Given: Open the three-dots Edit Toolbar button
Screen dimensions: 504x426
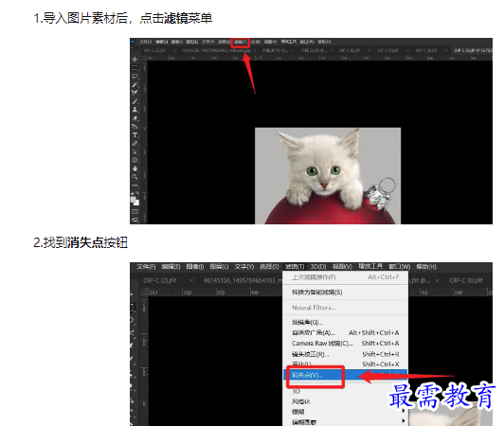Looking at the screenshot, I should tap(135, 186).
